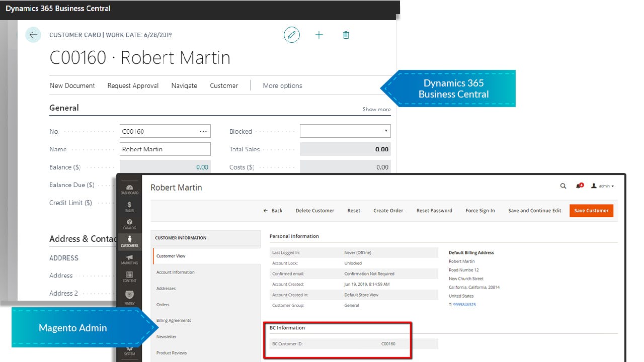
Task: Create a new record using the plus icon
Action: (x=319, y=35)
